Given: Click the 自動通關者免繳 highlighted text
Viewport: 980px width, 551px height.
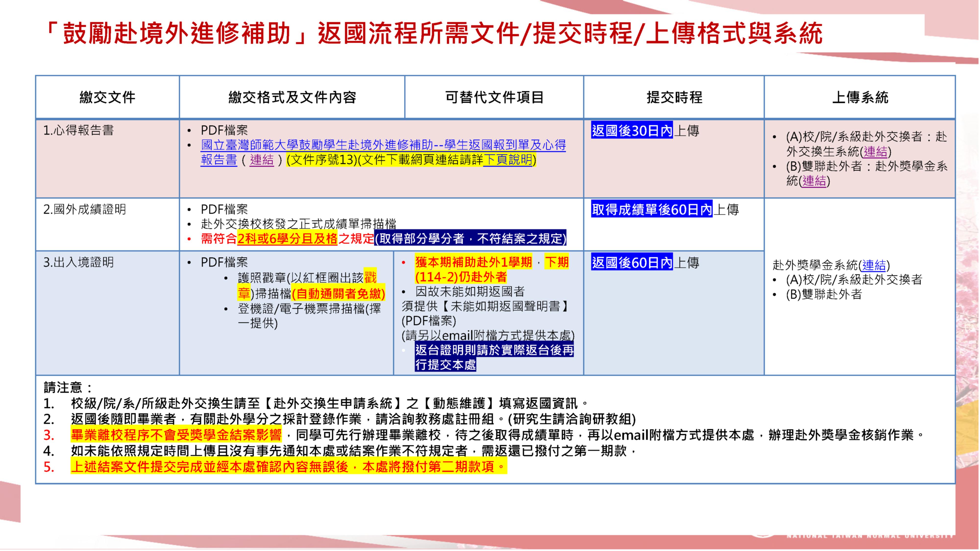Looking at the screenshot, I should click(x=338, y=294).
